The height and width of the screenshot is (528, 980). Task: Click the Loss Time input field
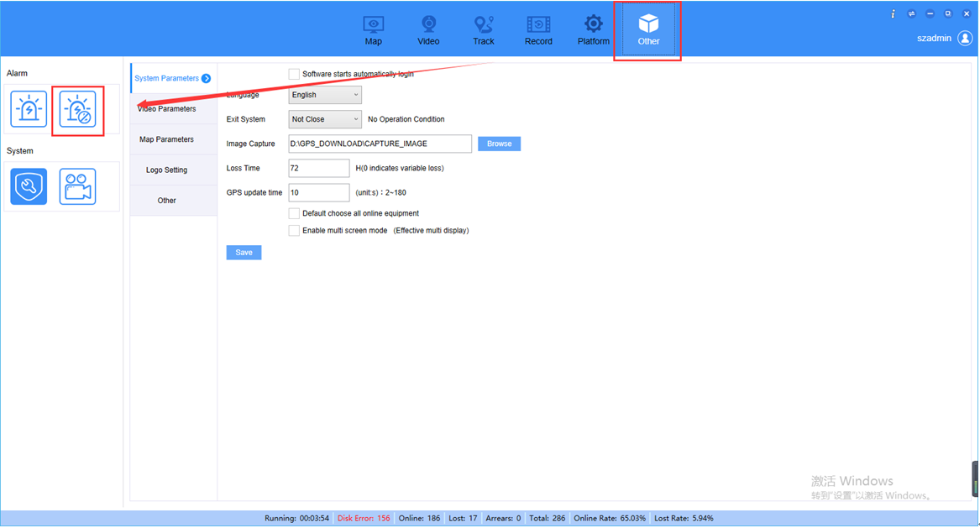tap(319, 168)
